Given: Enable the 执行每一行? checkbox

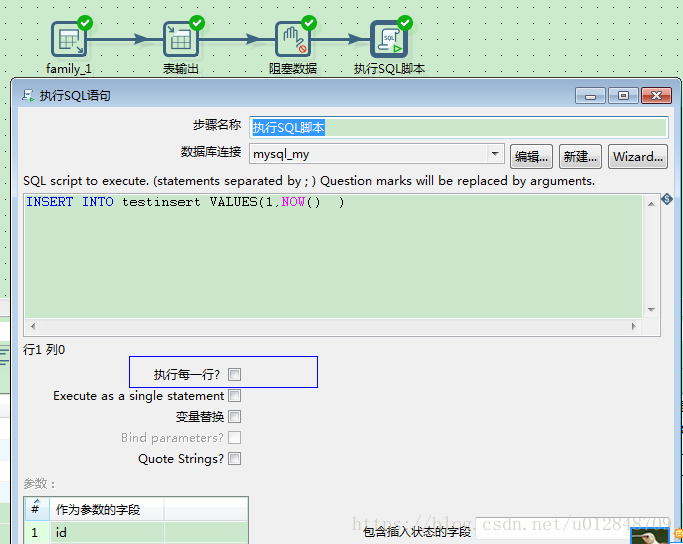Looking at the screenshot, I should [234, 375].
